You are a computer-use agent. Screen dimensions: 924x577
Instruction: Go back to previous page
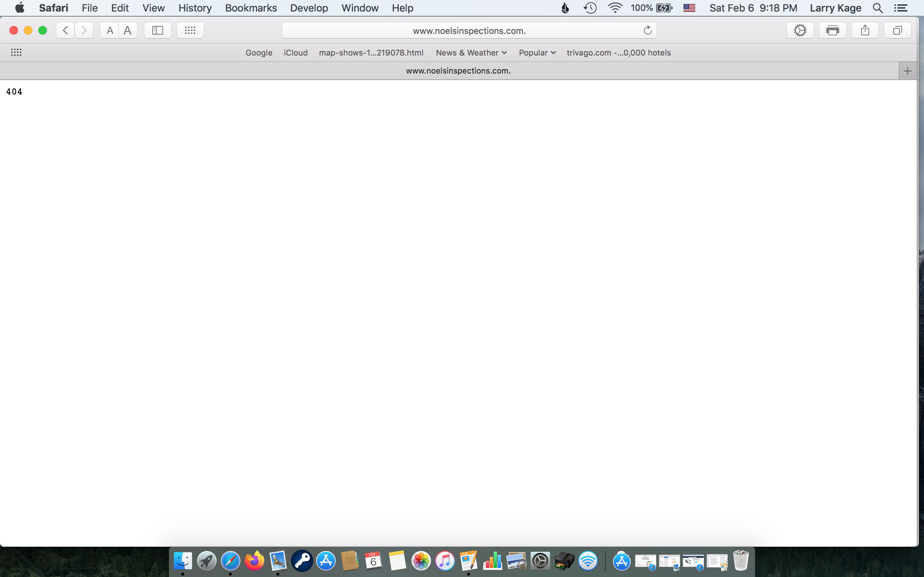pyautogui.click(x=65, y=31)
